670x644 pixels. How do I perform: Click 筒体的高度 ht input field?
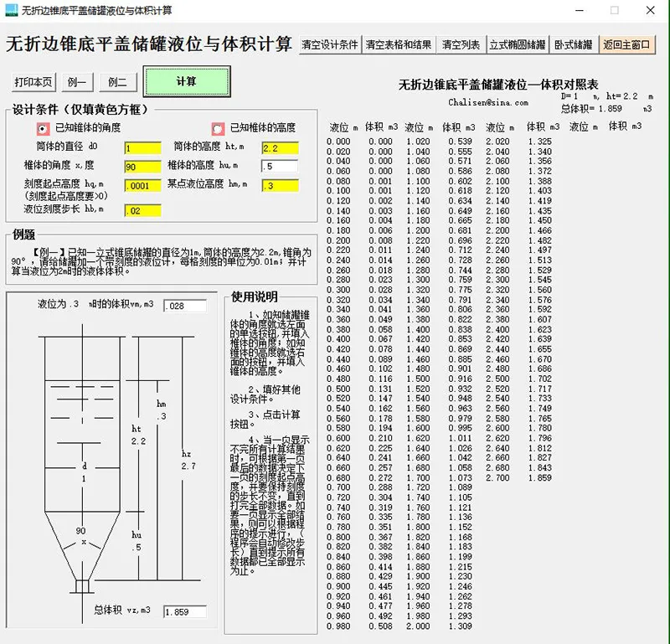pyautogui.click(x=281, y=148)
